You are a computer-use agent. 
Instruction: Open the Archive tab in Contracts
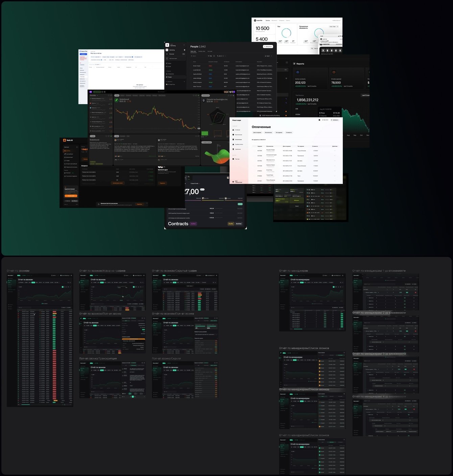239,224
